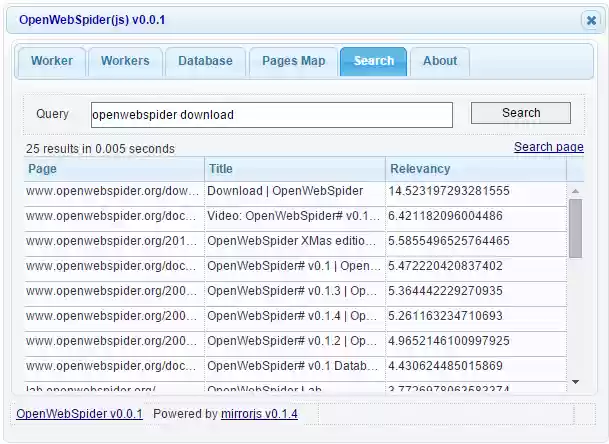
Task: Select the Database tab
Action: click(205, 61)
